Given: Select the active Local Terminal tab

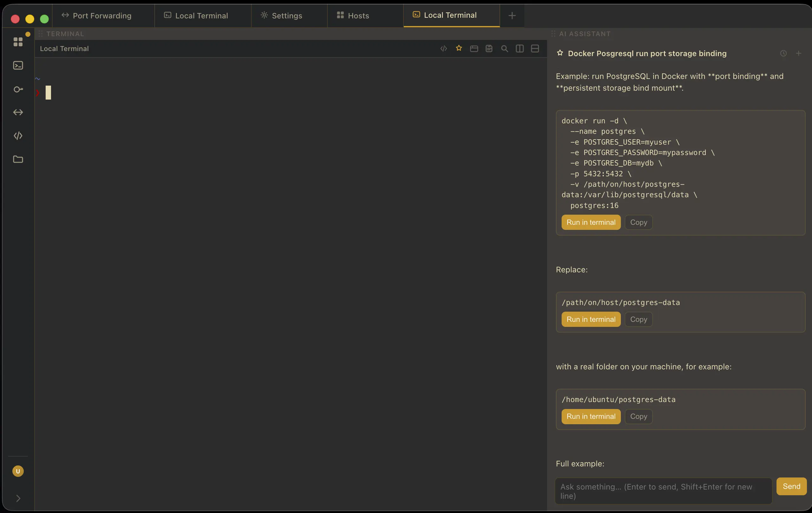Looking at the screenshot, I should pos(452,16).
